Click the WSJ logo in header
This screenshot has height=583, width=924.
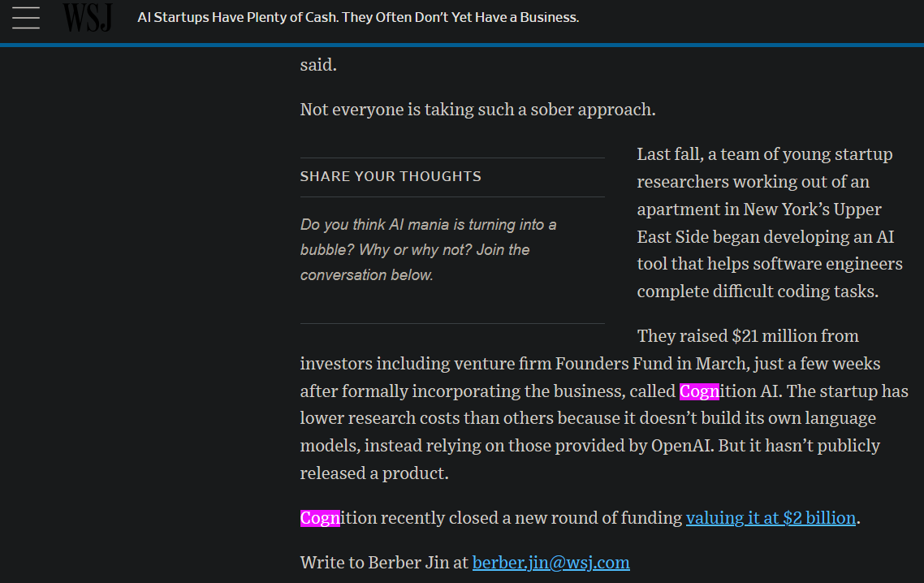(87, 17)
